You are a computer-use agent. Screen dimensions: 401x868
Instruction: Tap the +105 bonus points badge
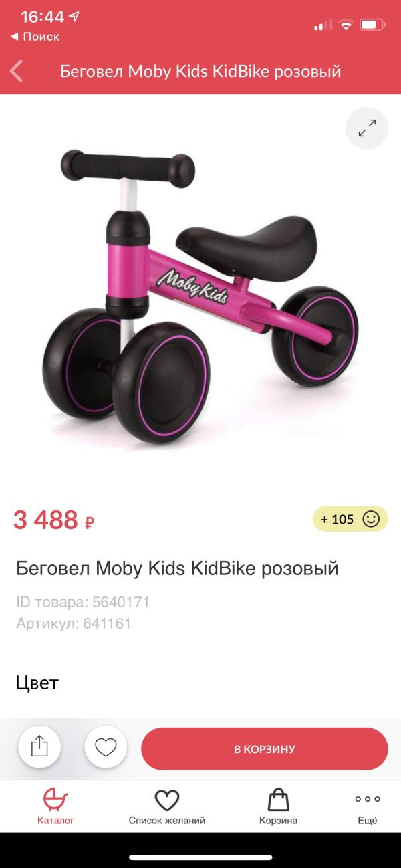(x=350, y=519)
